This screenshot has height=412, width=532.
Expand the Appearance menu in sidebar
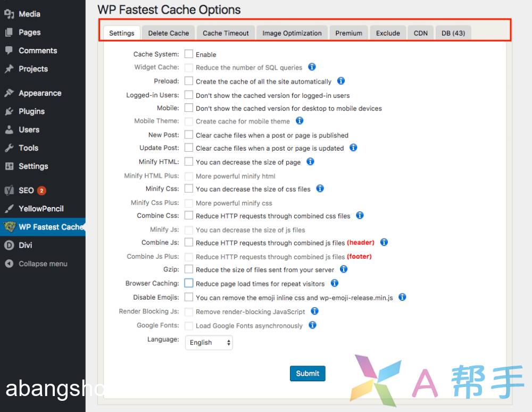39,93
